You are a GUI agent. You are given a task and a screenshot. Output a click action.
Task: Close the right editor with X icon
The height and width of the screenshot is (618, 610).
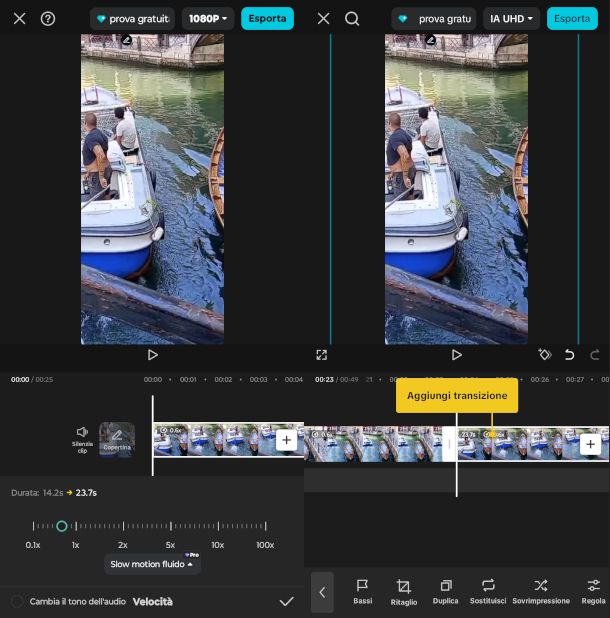tap(324, 19)
